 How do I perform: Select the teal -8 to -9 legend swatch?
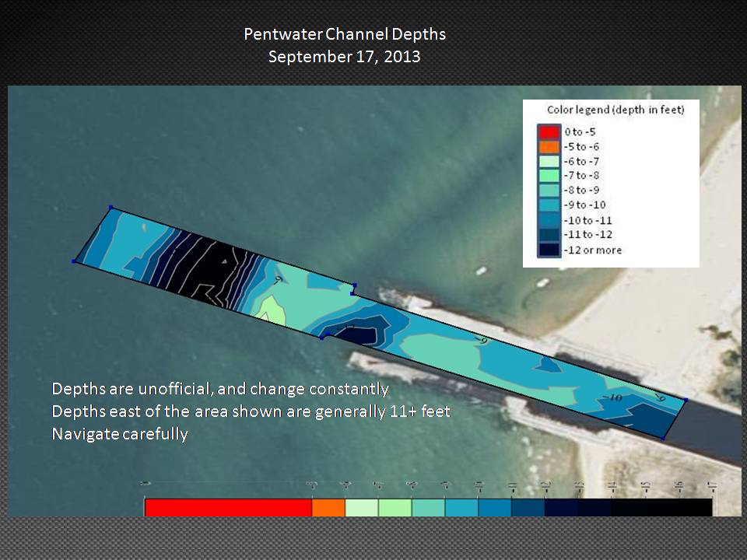(549, 191)
